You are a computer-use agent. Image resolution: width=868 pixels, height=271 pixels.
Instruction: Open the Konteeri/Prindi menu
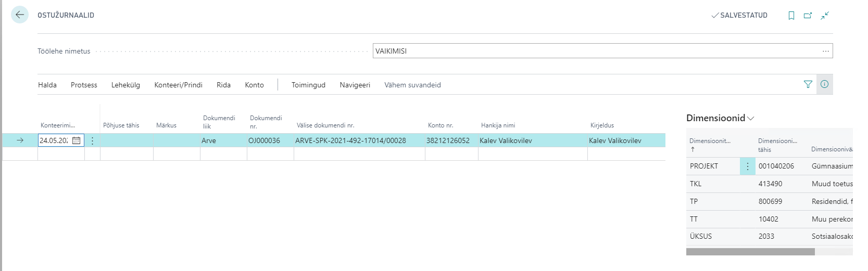(x=178, y=85)
